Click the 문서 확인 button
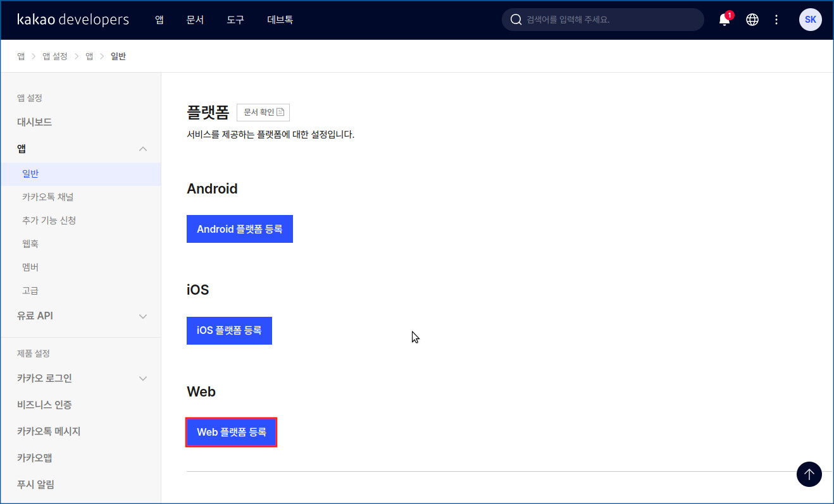834x504 pixels. (263, 113)
